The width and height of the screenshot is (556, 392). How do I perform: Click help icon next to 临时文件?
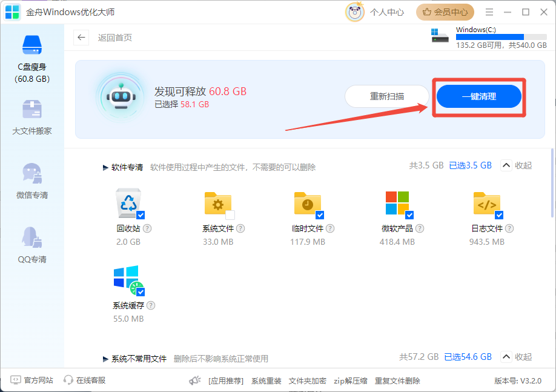click(x=330, y=228)
